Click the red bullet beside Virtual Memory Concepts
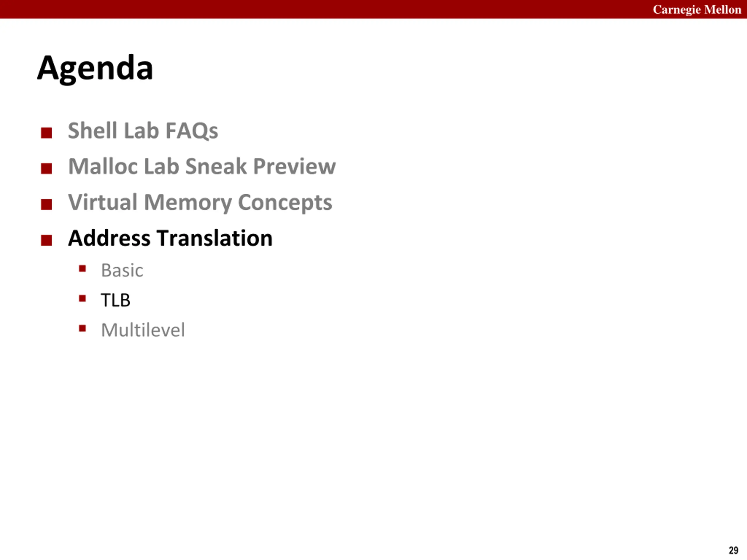Image resolution: width=747 pixels, height=560 pixels. tap(46, 204)
